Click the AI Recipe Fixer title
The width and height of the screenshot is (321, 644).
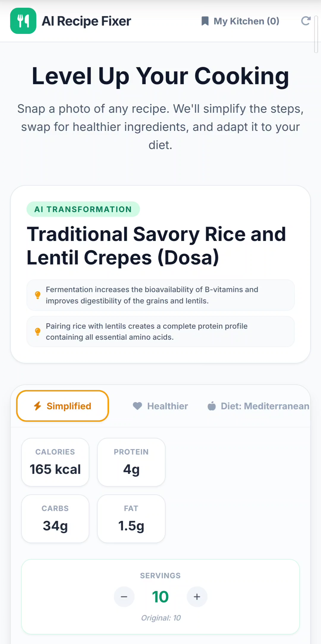pyautogui.click(x=86, y=21)
